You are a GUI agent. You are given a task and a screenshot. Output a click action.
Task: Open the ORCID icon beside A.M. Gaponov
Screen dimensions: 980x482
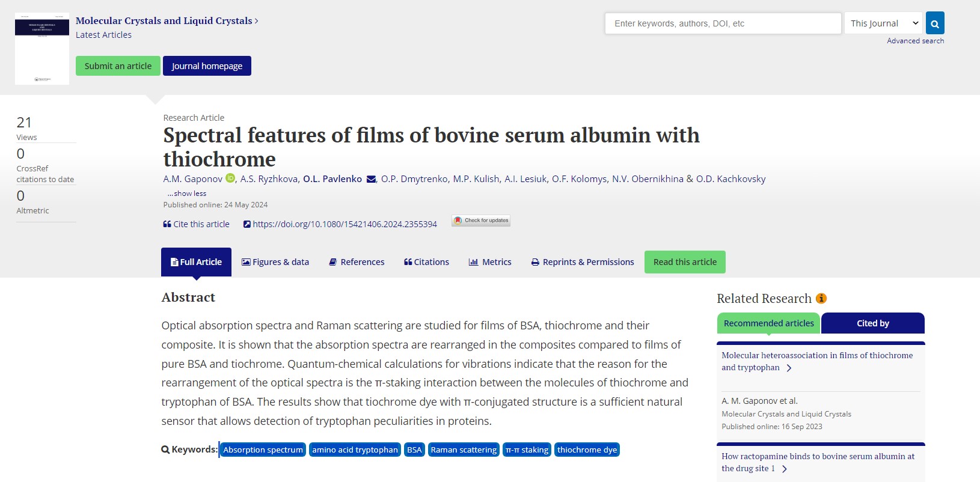pyautogui.click(x=230, y=178)
